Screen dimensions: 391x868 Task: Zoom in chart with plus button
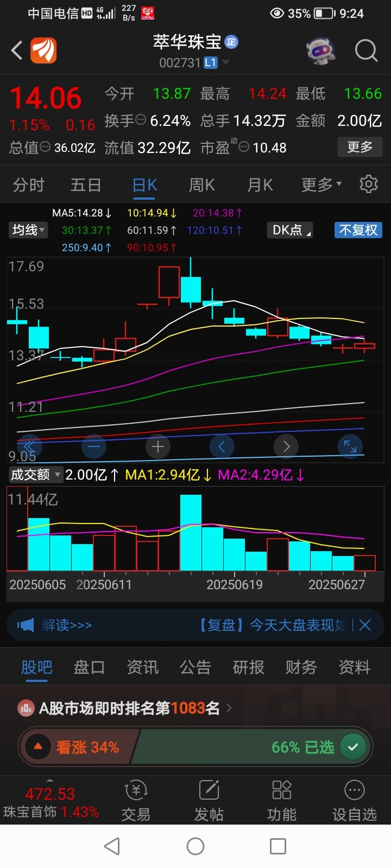[158, 446]
